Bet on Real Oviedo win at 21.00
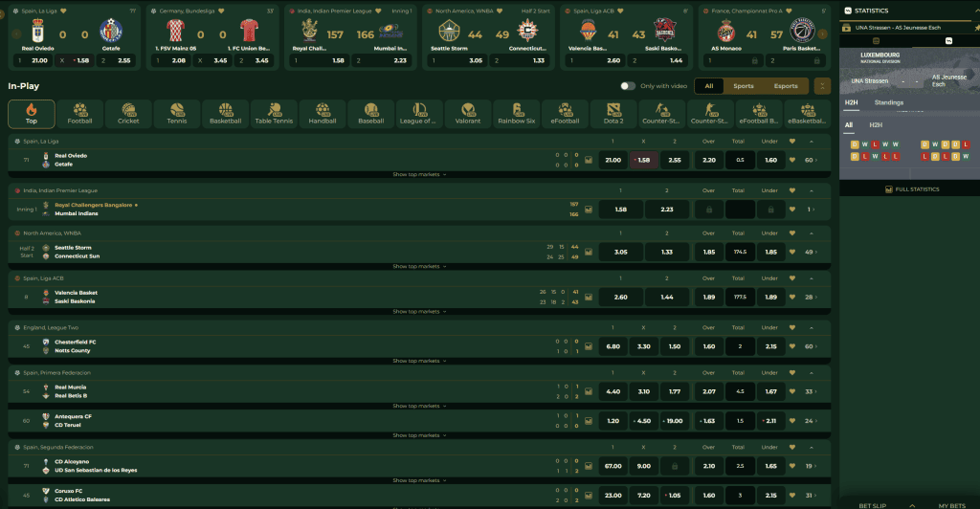980x509 pixels. pyautogui.click(x=613, y=160)
